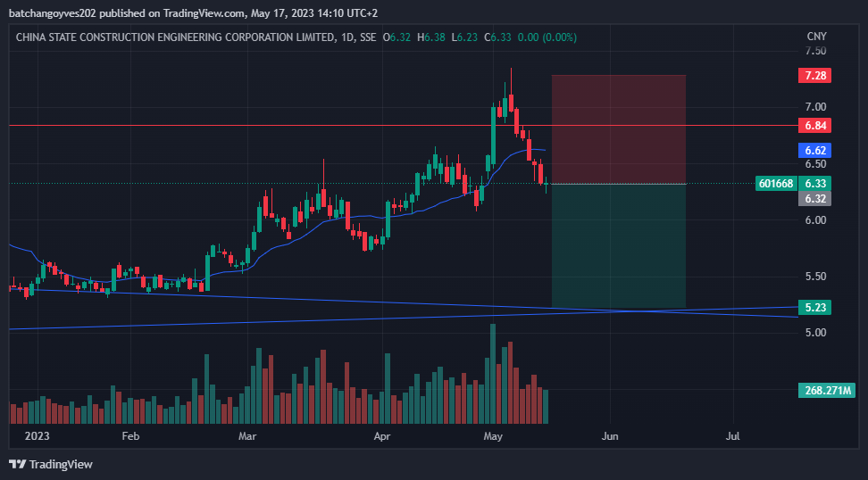Click the close price C6.33 value

[x=497, y=37]
